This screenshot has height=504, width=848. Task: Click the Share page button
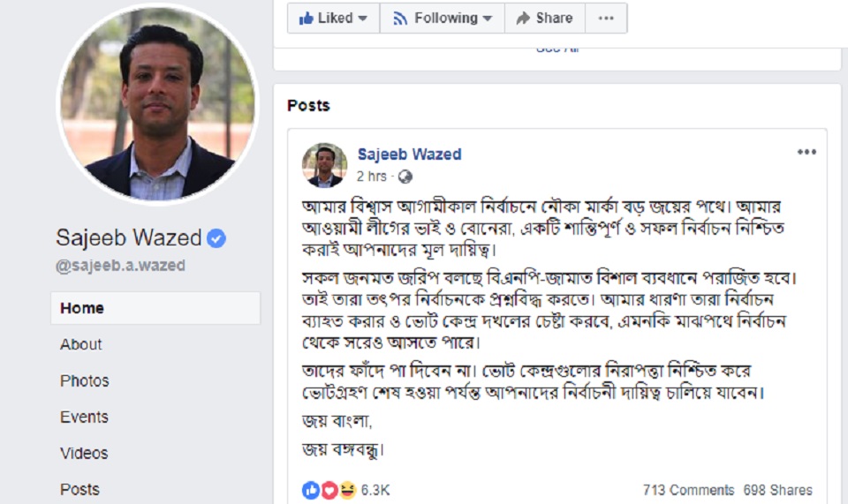point(544,18)
